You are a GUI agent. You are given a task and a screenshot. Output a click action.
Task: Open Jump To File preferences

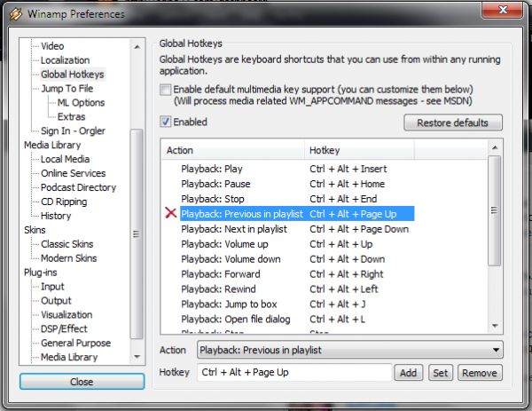tap(67, 89)
